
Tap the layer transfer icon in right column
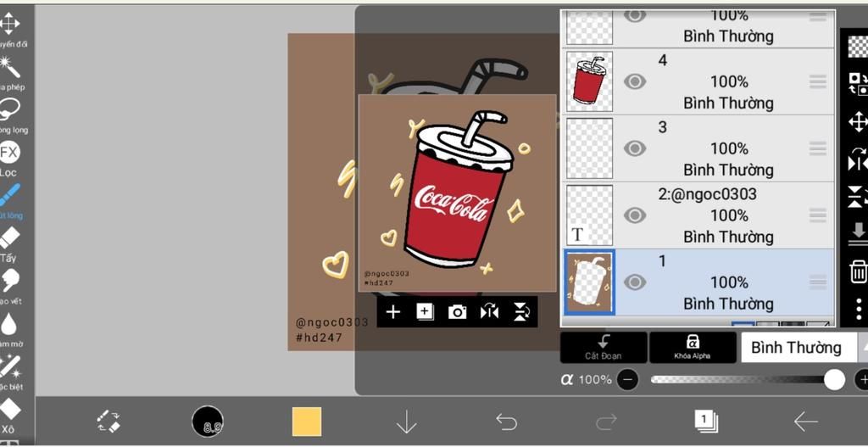point(858,84)
